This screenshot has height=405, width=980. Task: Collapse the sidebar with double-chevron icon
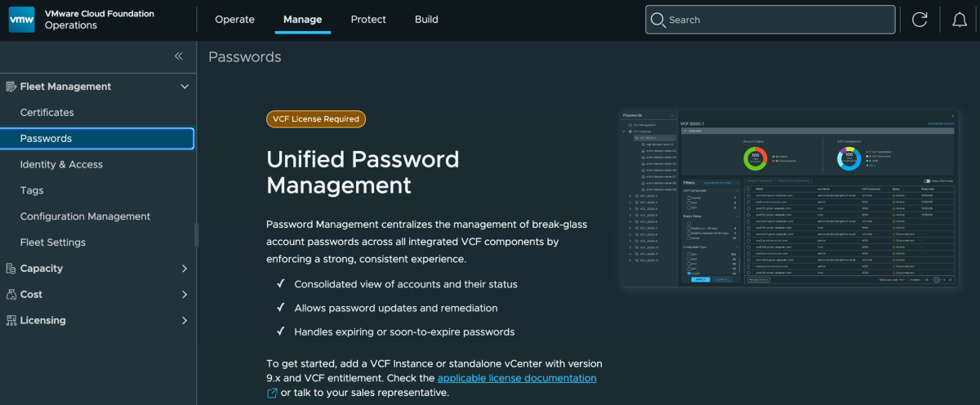click(x=179, y=56)
